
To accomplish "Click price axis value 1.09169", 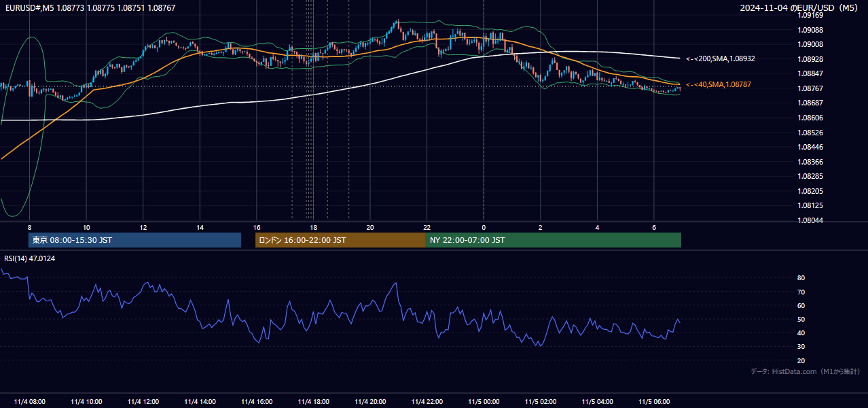I will coord(810,15).
